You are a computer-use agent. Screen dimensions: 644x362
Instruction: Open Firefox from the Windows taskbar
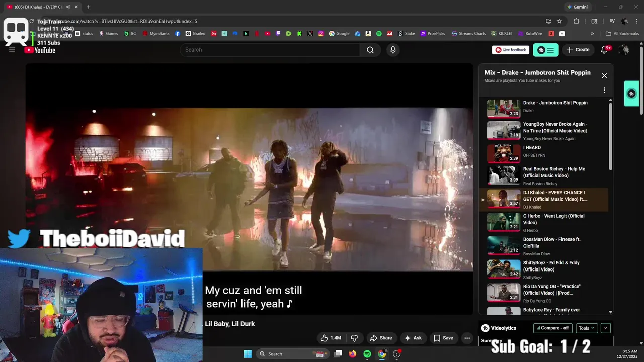tap(353, 354)
